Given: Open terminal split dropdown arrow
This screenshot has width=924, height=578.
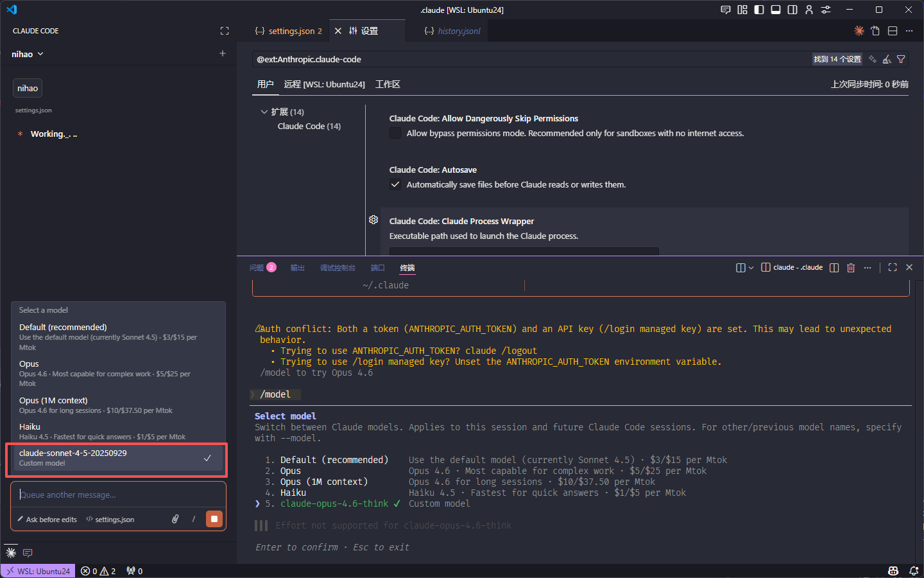Looking at the screenshot, I should [751, 268].
